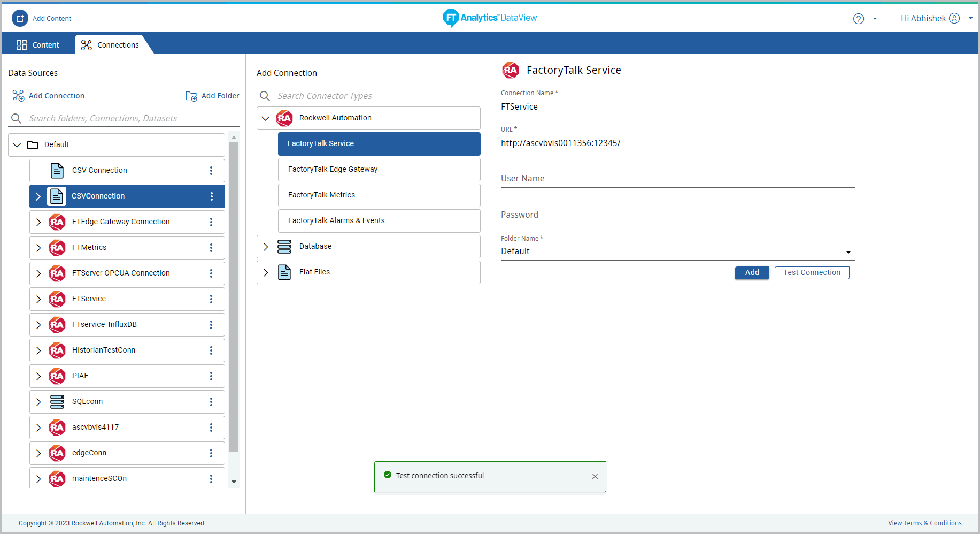Open the FTEdge Gateway Connection options menu

pyautogui.click(x=211, y=222)
